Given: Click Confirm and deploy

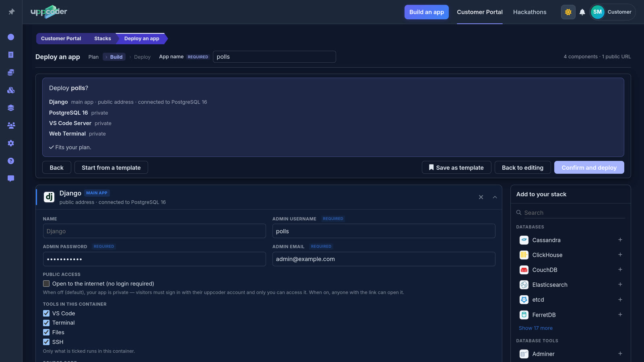Looking at the screenshot, I should click(x=589, y=167).
